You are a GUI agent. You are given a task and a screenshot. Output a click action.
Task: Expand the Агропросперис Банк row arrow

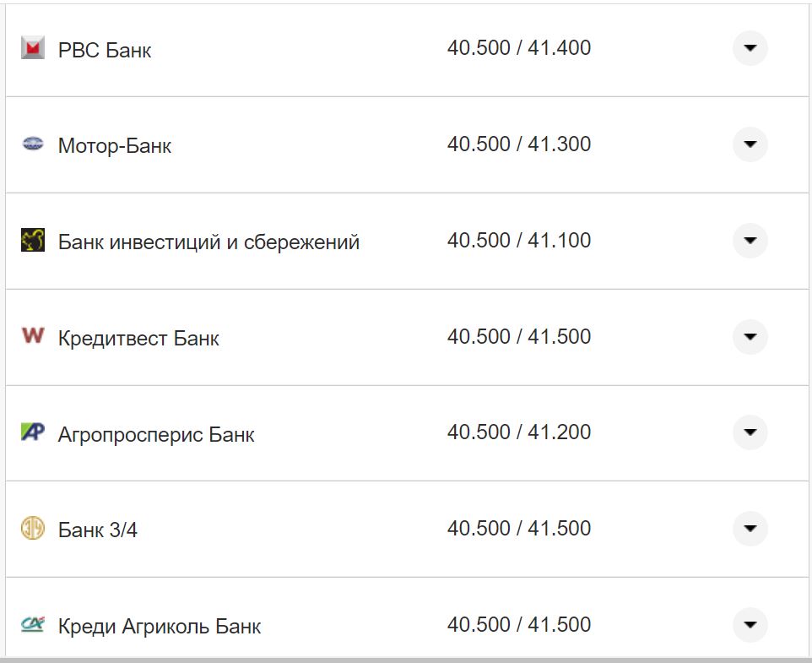[750, 432]
